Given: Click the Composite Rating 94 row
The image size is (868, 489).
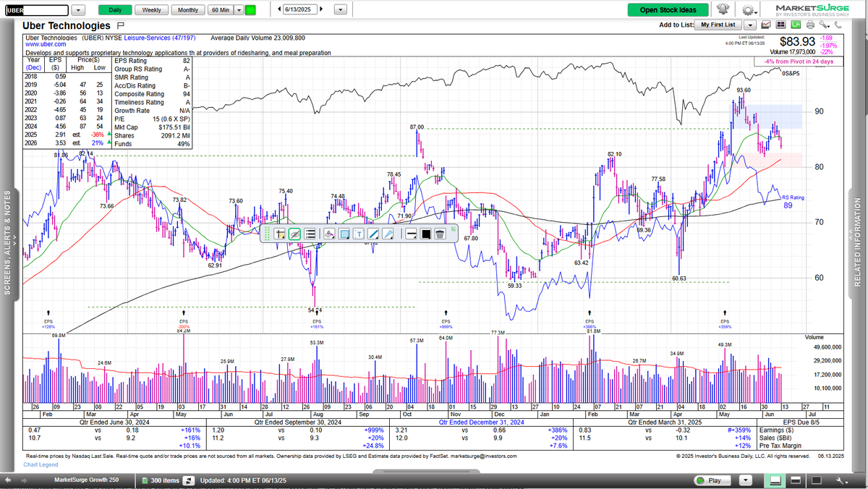Looking at the screenshot, I should [153, 94].
